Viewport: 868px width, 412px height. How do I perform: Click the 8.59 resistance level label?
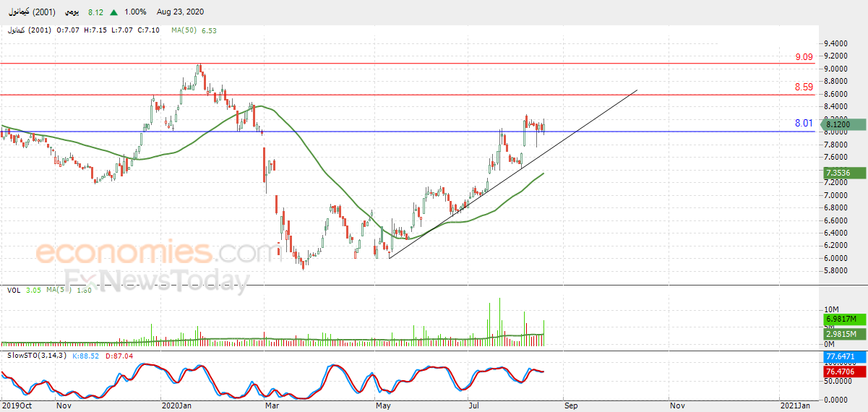pos(804,87)
